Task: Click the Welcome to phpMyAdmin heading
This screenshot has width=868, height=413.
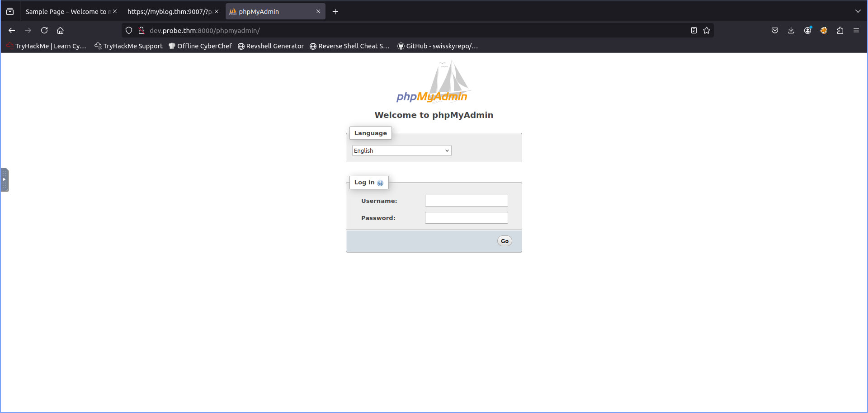Action: point(434,115)
